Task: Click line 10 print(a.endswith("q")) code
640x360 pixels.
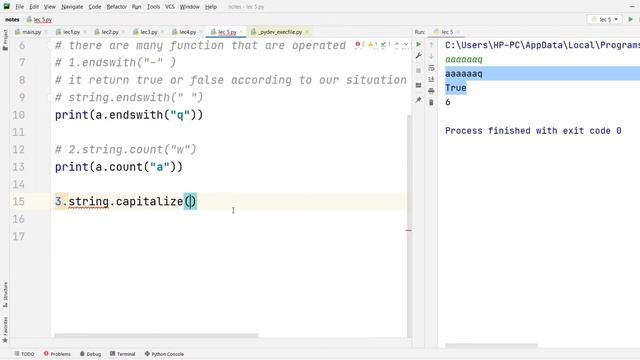Action: (x=129, y=115)
